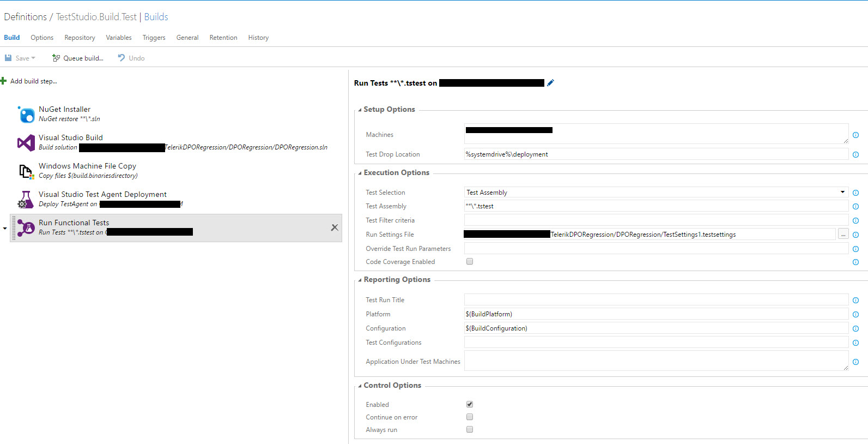Toggle the Continue on error checkbox
868x444 pixels.
coord(470,417)
